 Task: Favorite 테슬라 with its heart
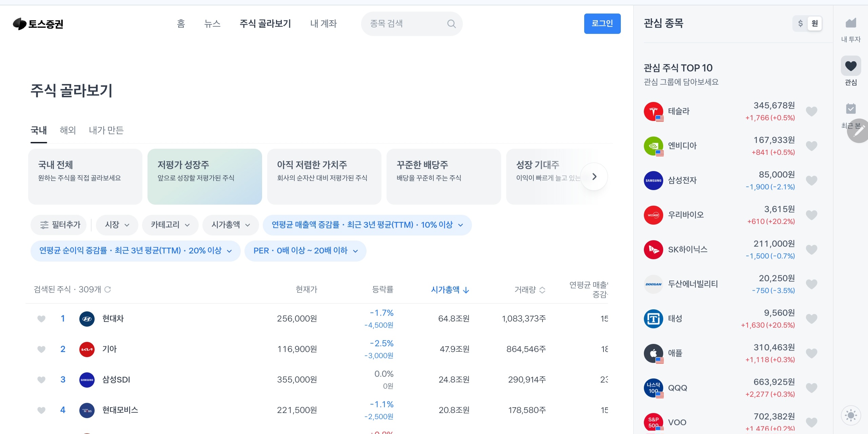tap(811, 111)
